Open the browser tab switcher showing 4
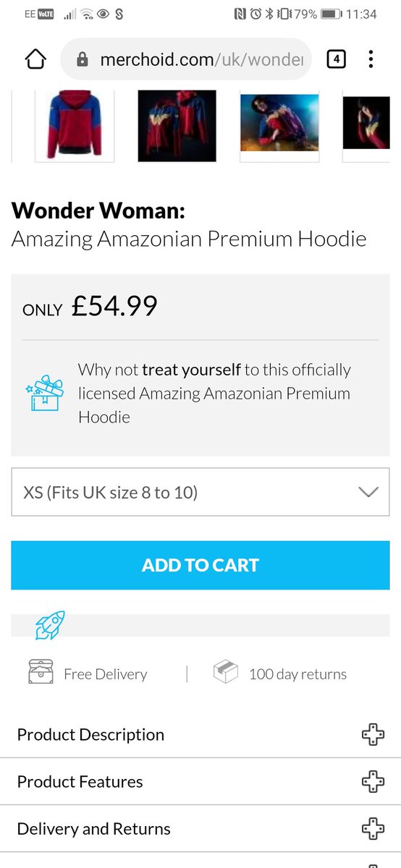 point(336,59)
